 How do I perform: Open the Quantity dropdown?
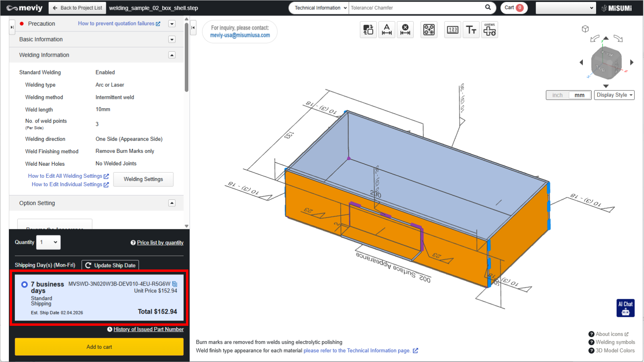click(48, 242)
